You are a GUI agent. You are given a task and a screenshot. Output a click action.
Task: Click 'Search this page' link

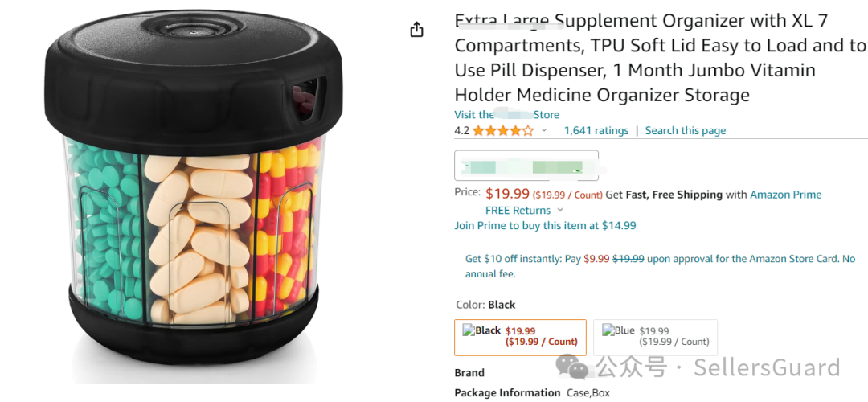pos(686,131)
